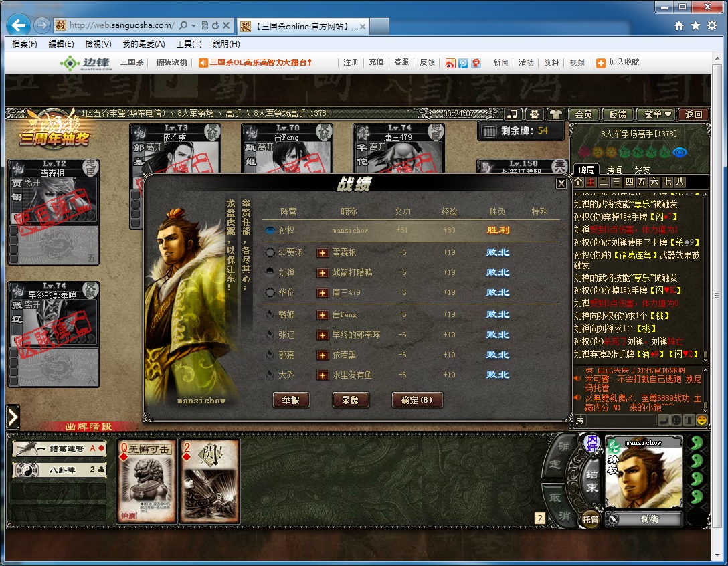Viewport: 728px width, 566px height.
Task: Open the chat text style T icon
Action: [x=689, y=420]
